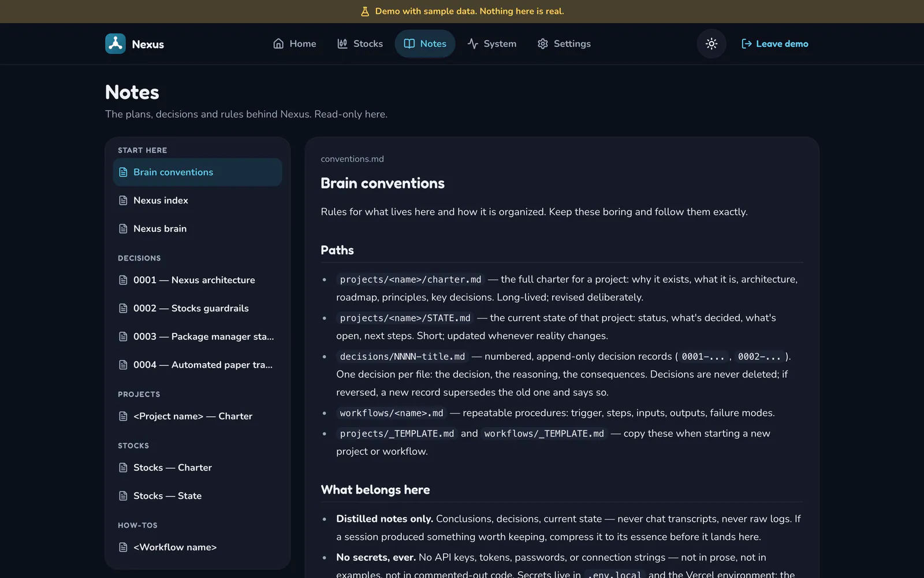924x578 pixels.
Task: Open the Home tab
Action: pyautogui.click(x=295, y=44)
